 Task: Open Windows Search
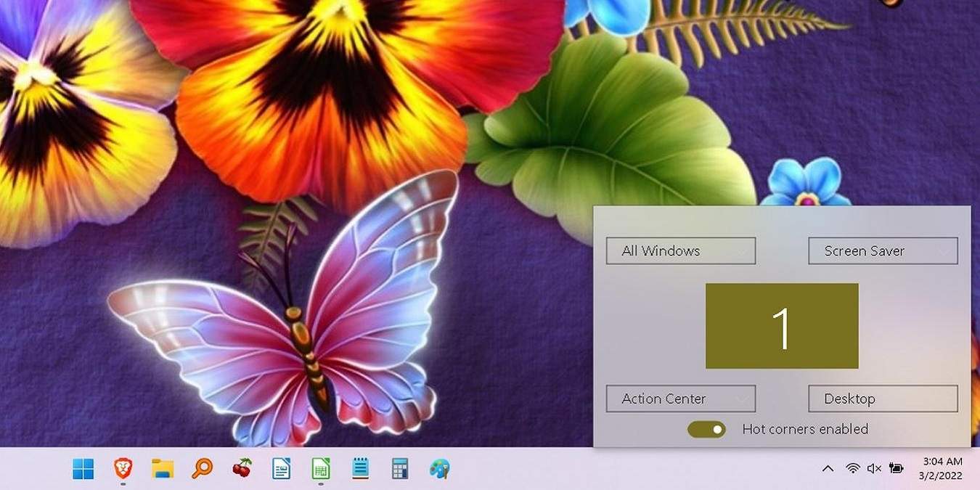click(201, 470)
